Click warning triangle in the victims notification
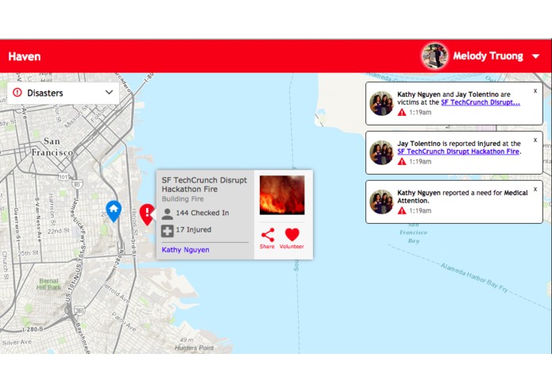The width and height of the screenshot is (552, 392). [x=402, y=113]
